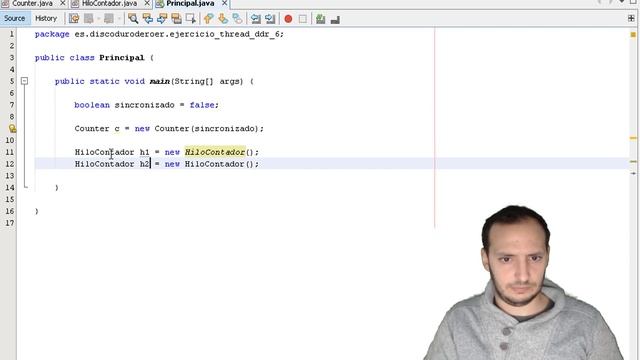The width and height of the screenshot is (640, 360).
Task: Select the Principal.java tab
Action: (x=190, y=3)
